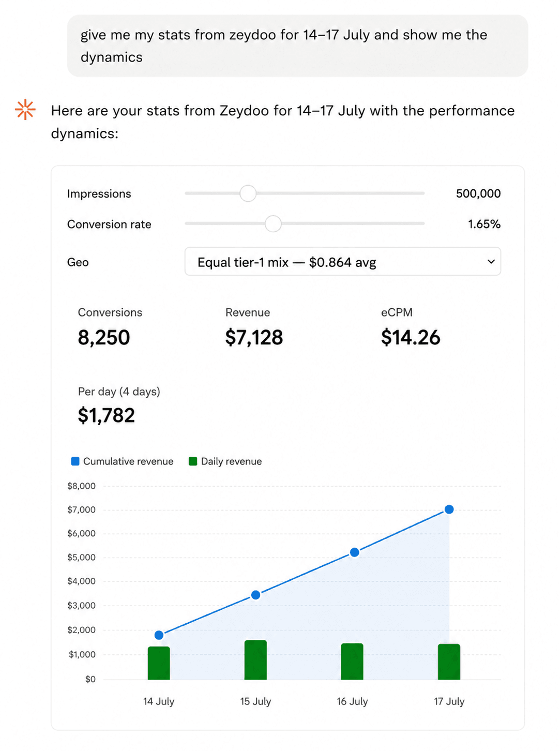Click the Revenue $7,128 value
The image size is (560, 751).
(254, 338)
